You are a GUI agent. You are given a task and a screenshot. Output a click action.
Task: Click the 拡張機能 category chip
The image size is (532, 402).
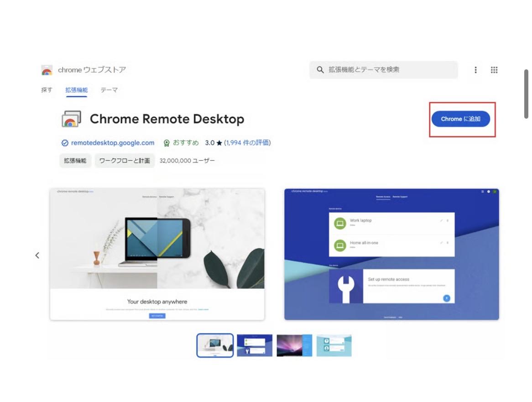point(75,161)
